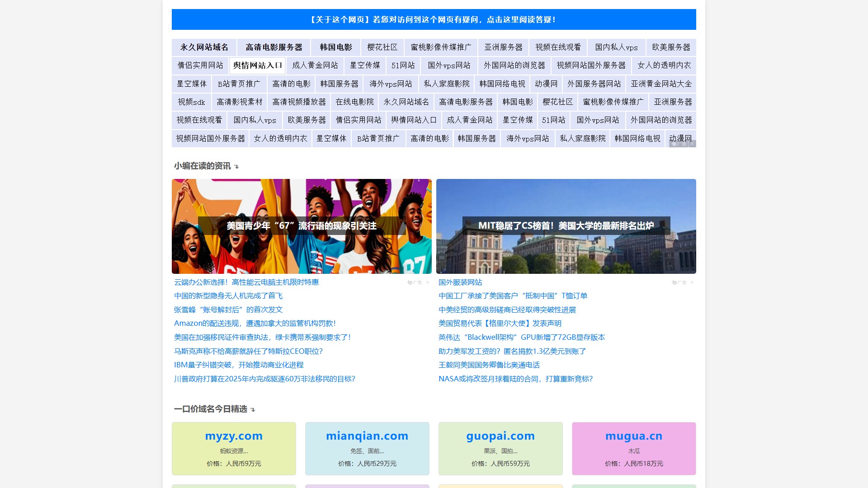Click the 广告 label on left news ad
Viewport: 868px width, 488px height.
click(x=416, y=282)
